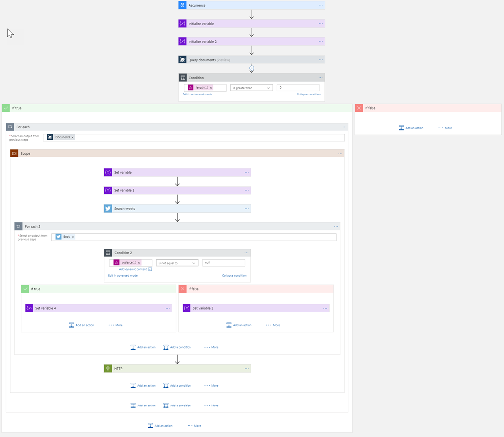The width and height of the screenshot is (504, 437).
Task: Click the Twitter icon on Search tweets
Action: pyautogui.click(x=107, y=208)
